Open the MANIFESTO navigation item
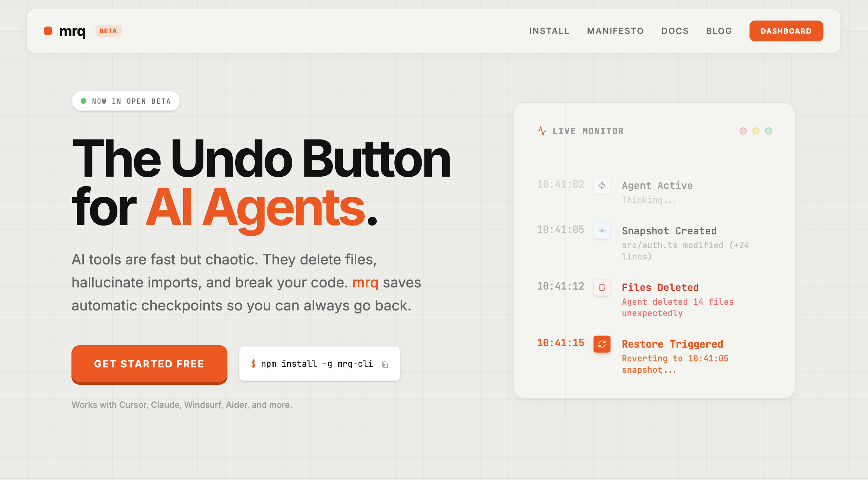 click(615, 31)
